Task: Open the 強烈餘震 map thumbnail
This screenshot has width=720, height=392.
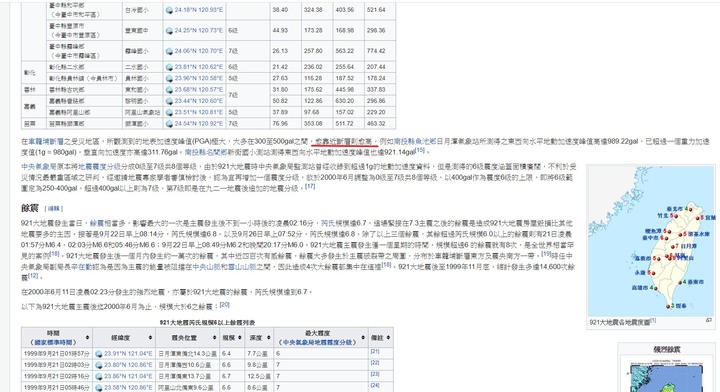Action: pos(666,375)
